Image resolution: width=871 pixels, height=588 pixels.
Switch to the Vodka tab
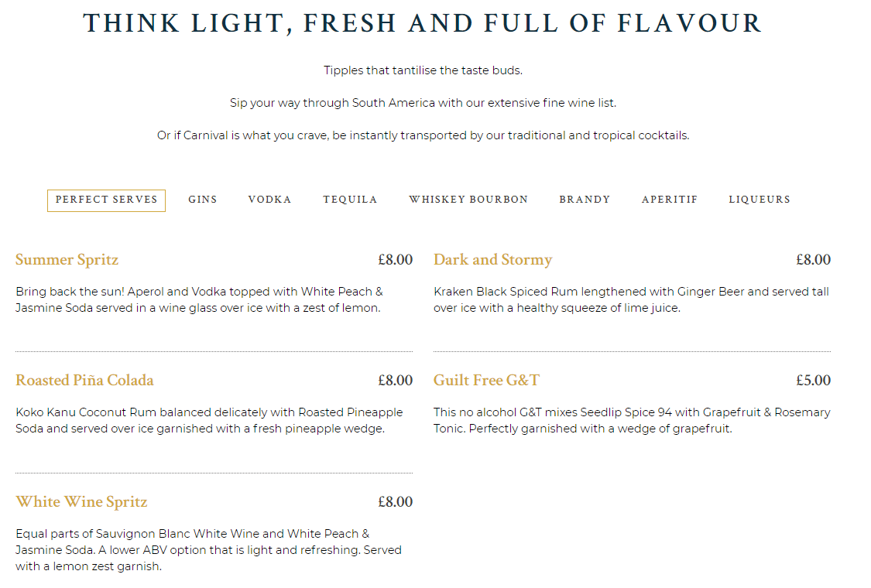pos(270,200)
